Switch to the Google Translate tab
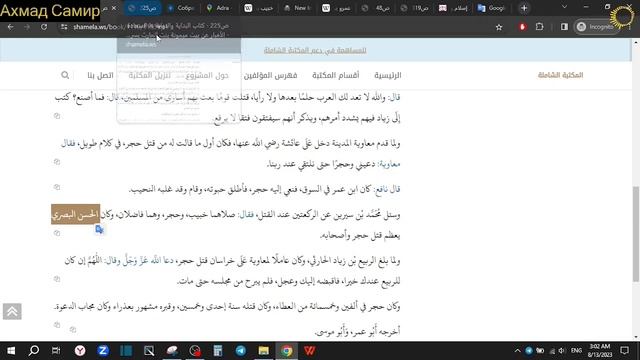The height and width of the screenshot is (360, 640). tap(492, 8)
